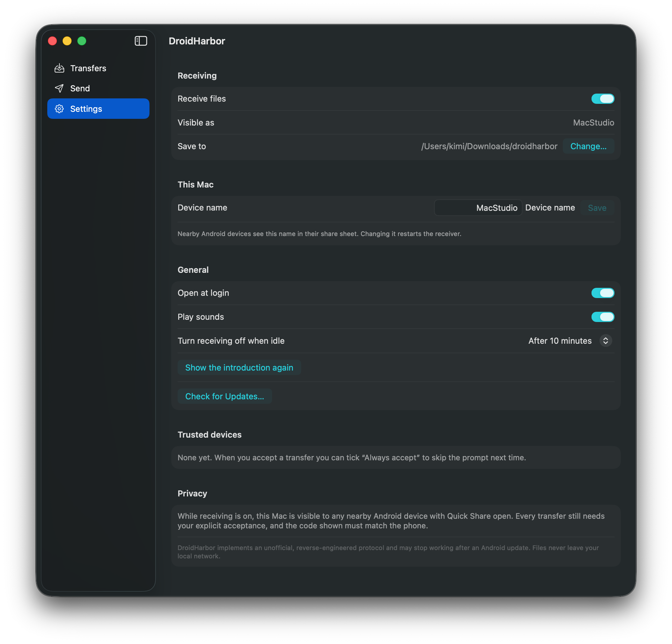Close the DroidHarbor window

coord(52,41)
